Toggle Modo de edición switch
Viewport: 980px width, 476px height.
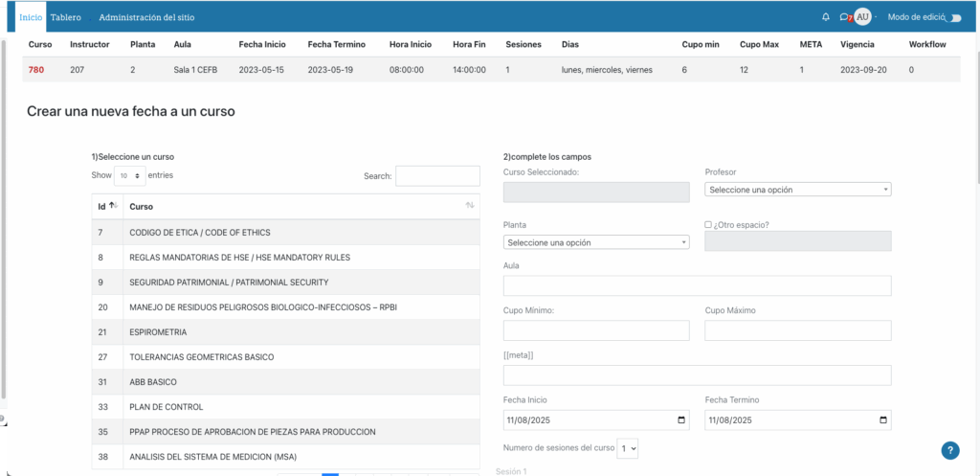pos(954,18)
